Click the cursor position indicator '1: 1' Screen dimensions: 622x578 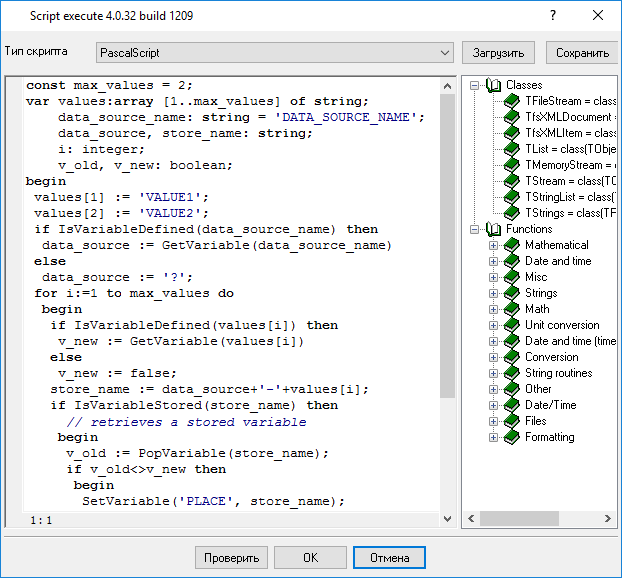pos(41,520)
